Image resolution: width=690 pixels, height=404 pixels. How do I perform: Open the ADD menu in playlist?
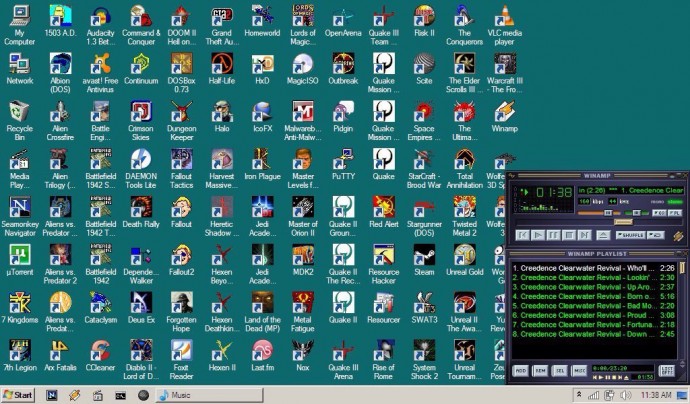521,370
